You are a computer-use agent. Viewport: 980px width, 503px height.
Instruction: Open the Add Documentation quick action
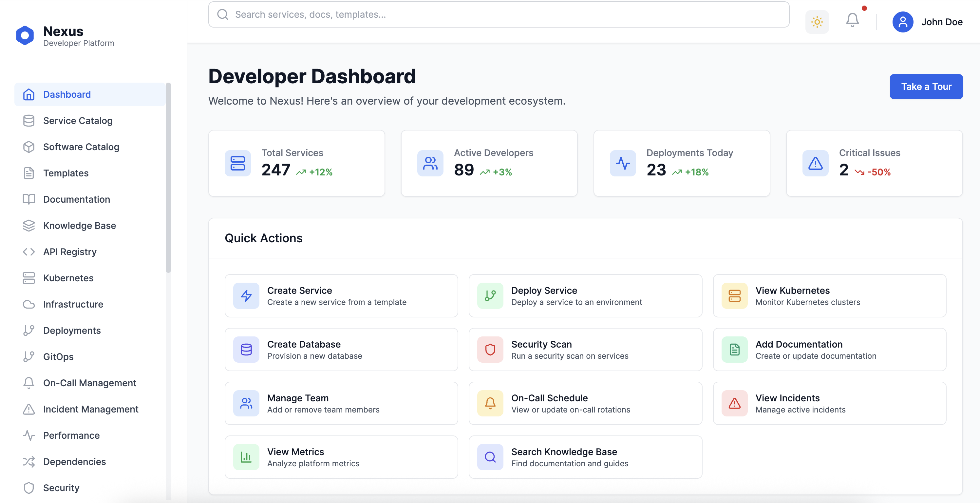pos(829,349)
